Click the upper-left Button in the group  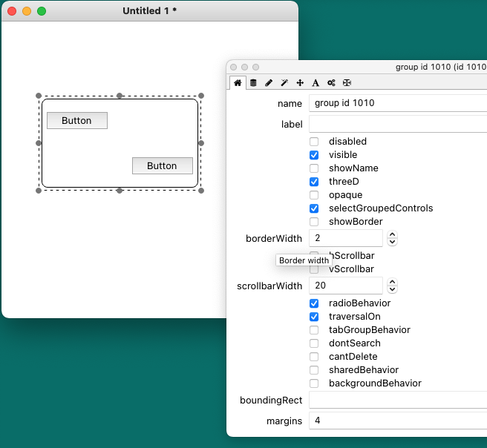tap(77, 120)
